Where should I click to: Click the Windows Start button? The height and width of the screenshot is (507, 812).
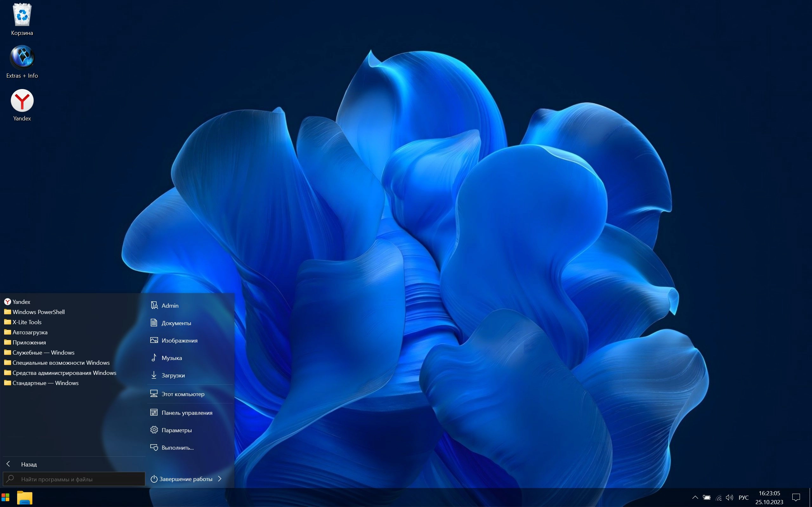(5, 497)
